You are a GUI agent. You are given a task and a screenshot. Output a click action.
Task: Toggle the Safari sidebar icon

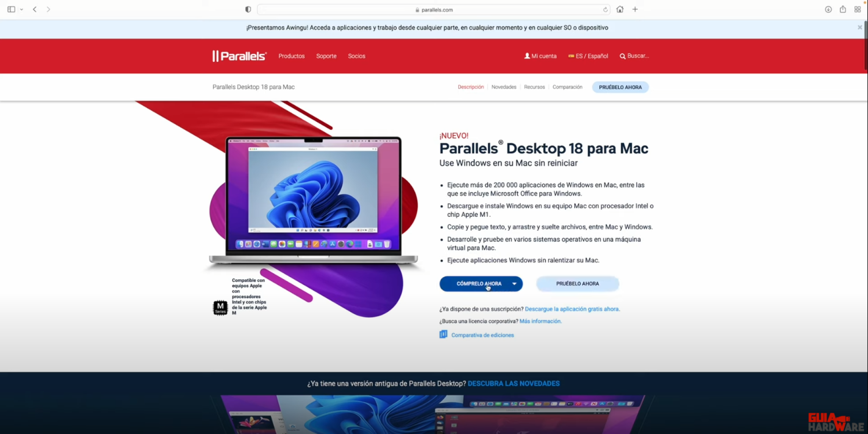[11, 9]
